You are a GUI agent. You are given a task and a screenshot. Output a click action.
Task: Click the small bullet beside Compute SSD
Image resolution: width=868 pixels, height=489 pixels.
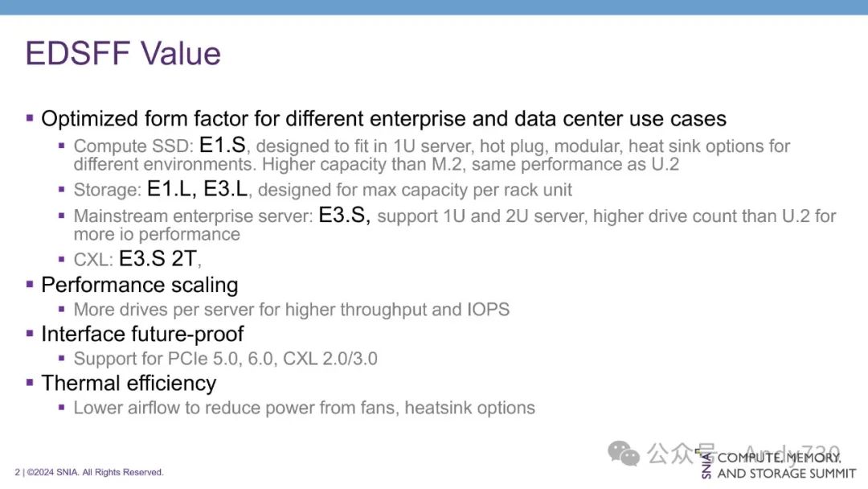[62, 146]
